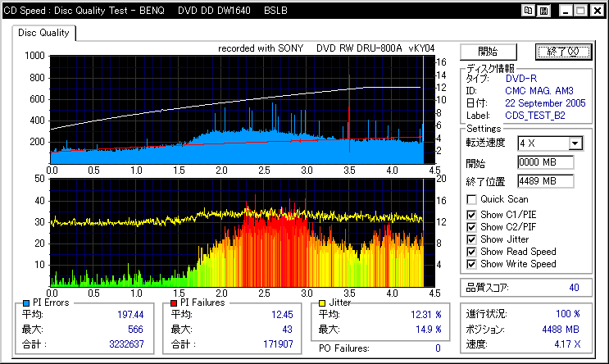
Task: Click the quality score value 40
Action: 574,288
